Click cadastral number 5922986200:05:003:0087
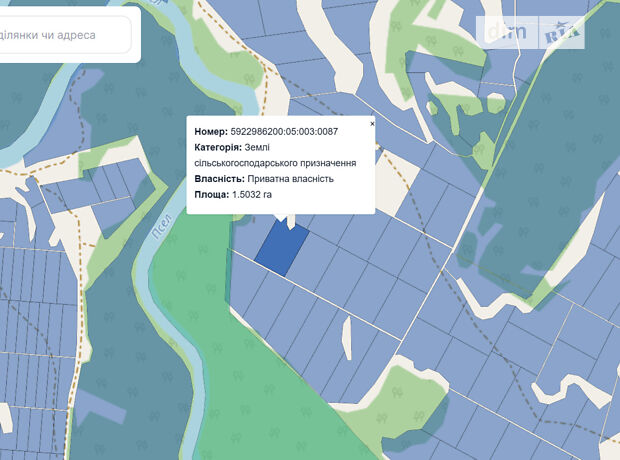 pyautogui.click(x=284, y=131)
